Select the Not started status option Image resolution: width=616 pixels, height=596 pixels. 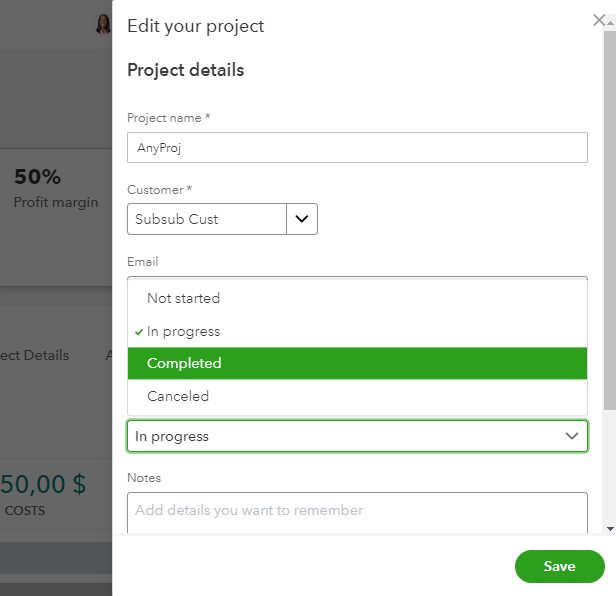(183, 298)
